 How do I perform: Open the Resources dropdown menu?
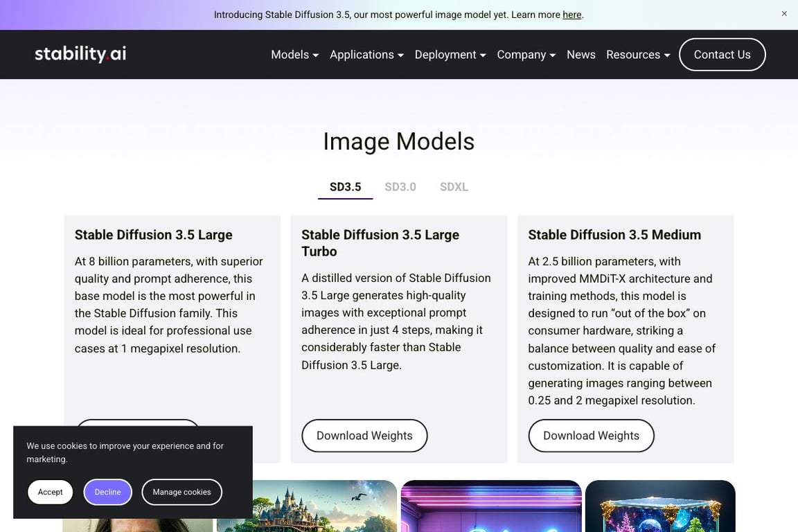pos(638,55)
